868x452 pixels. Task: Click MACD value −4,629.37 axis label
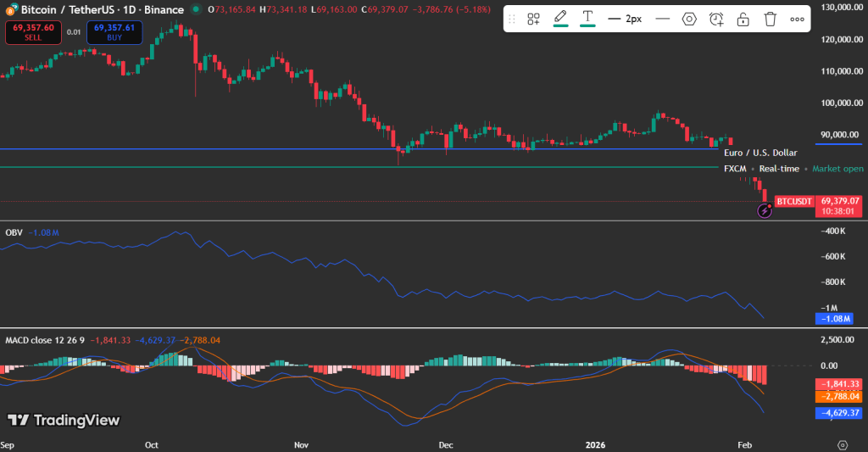(x=838, y=413)
